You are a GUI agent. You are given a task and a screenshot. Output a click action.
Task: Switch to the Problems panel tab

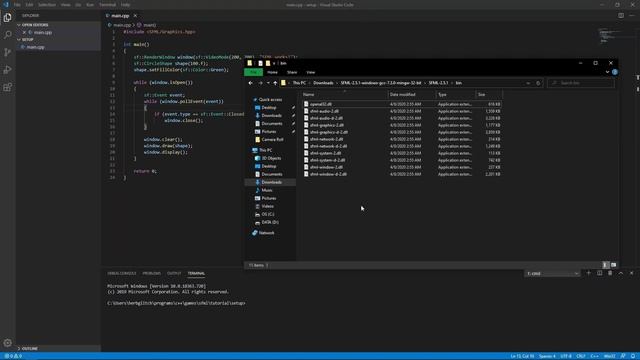point(151,273)
